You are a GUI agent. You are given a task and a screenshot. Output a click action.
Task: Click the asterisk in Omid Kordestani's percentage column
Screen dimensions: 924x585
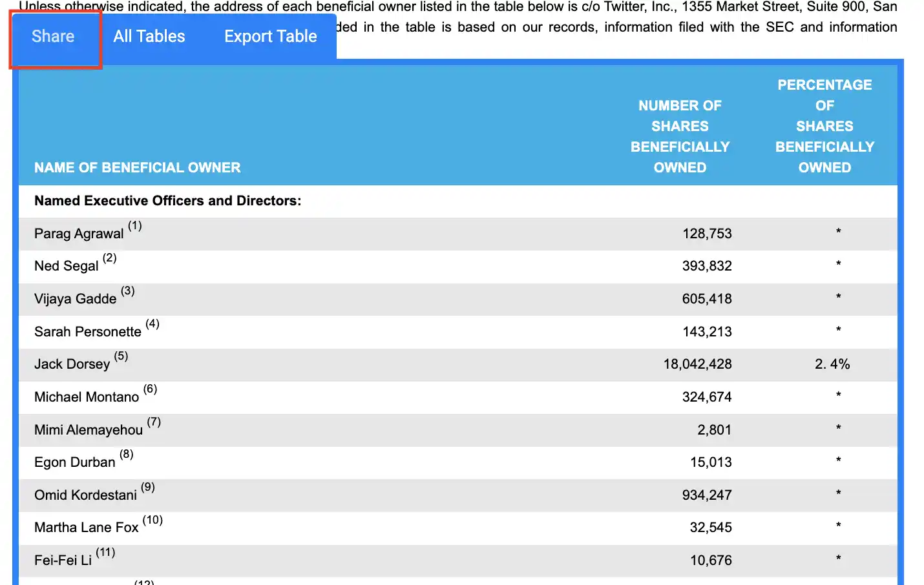click(838, 494)
